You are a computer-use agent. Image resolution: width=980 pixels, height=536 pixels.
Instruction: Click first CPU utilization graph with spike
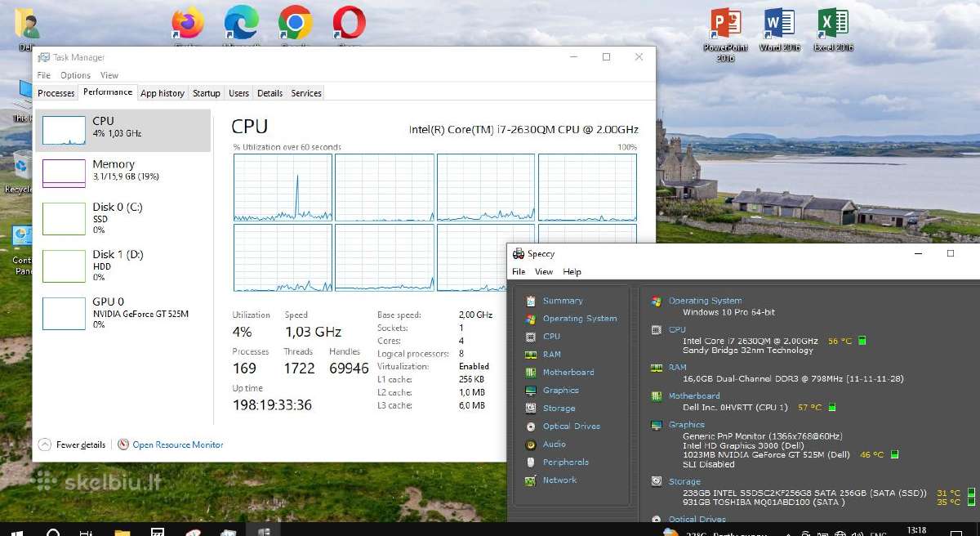tap(283, 187)
